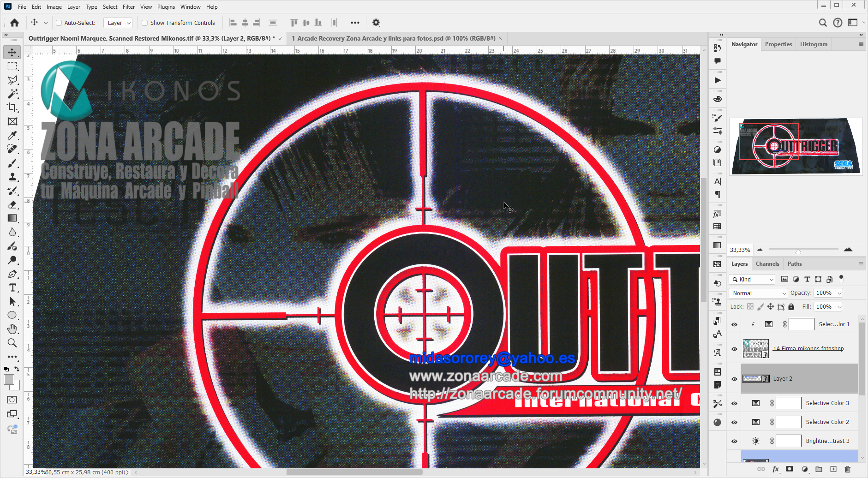Select the Move tool
This screenshot has width=868, height=478.
12,52
